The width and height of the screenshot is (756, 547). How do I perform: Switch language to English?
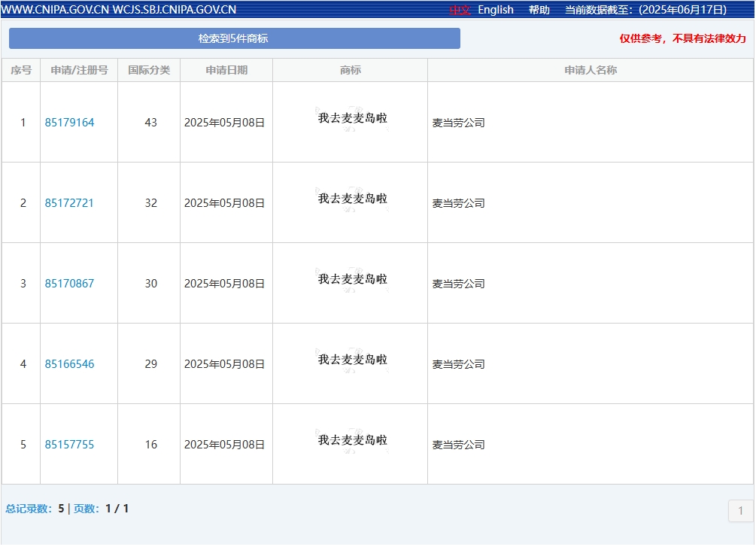click(496, 10)
